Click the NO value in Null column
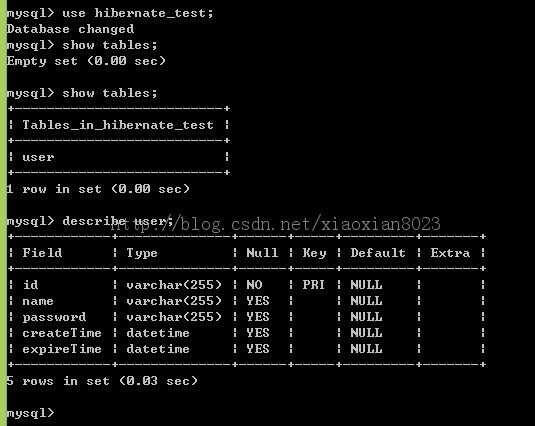Screen dimensions: 535x426 pyautogui.click(x=254, y=285)
